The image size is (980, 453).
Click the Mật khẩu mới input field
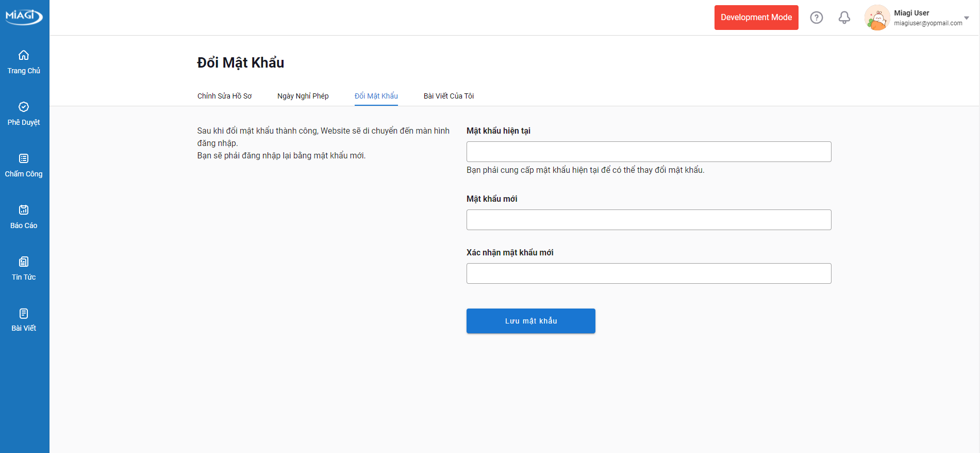[x=649, y=220]
